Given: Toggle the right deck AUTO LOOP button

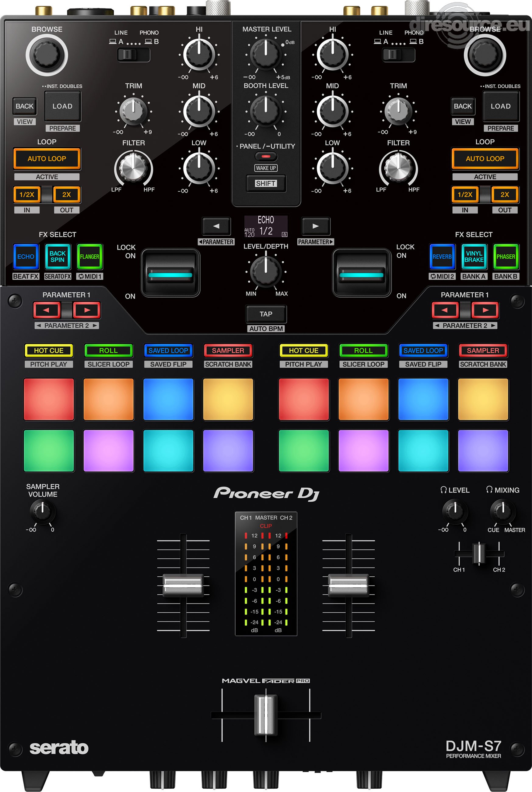Looking at the screenshot, I should point(485,158).
